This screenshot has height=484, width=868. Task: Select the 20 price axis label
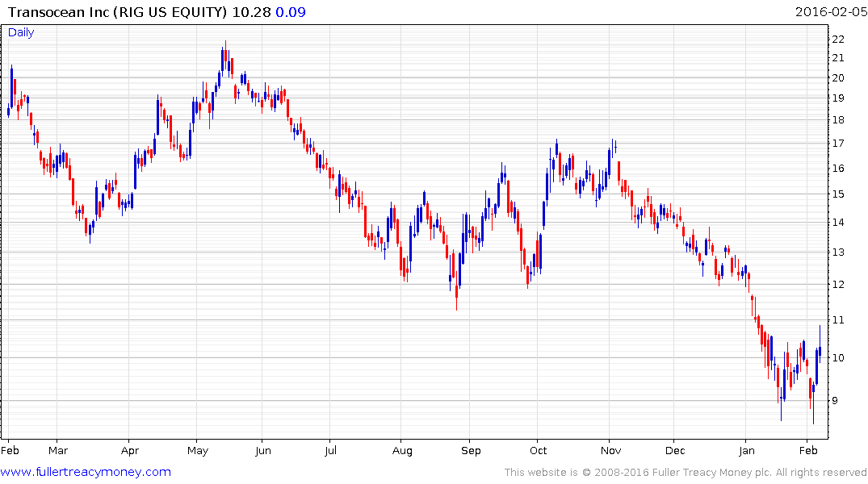[838, 77]
